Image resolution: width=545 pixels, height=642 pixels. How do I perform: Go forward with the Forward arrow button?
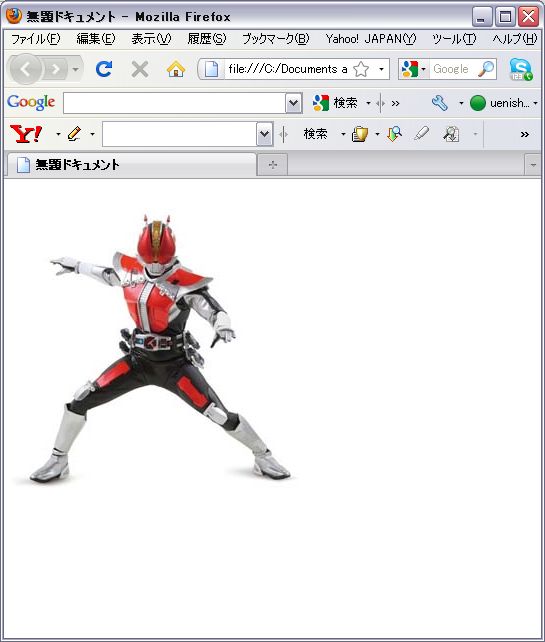(x=56, y=70)
